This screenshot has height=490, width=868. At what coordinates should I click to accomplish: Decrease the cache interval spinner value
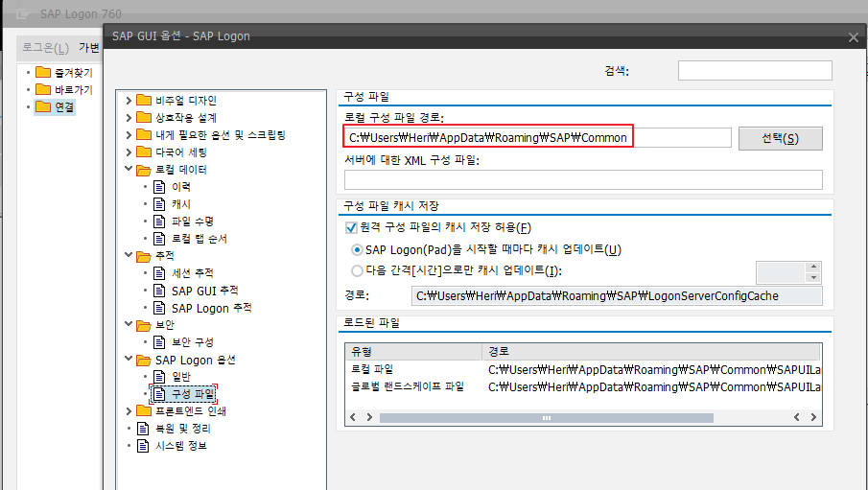tap(813, 277)
